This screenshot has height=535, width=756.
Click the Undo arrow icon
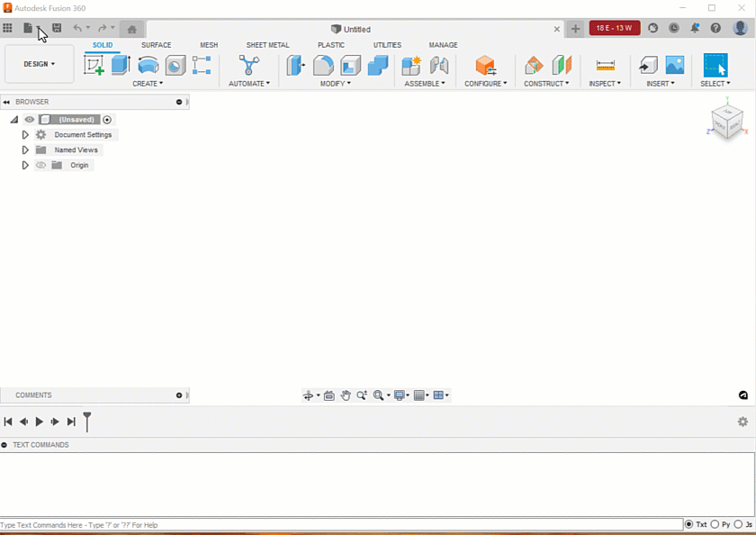click(x=77, y=28)
